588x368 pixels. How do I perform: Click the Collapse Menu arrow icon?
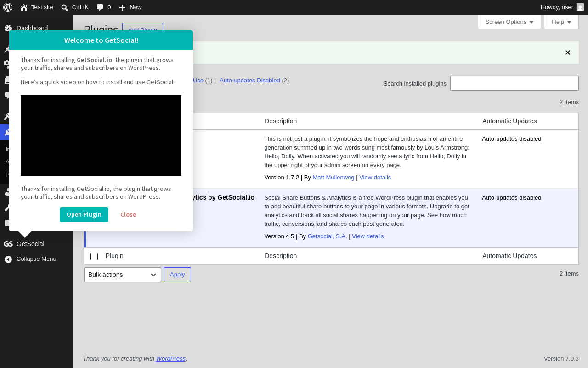[8, 259]
